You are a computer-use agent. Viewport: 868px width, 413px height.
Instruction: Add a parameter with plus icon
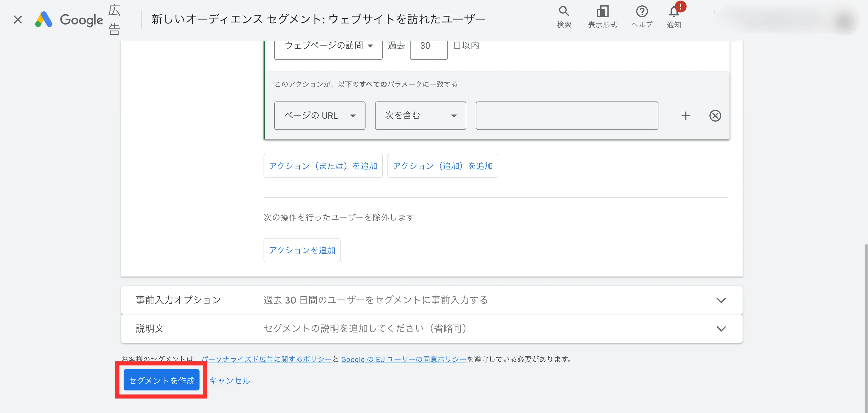point(685,116)
